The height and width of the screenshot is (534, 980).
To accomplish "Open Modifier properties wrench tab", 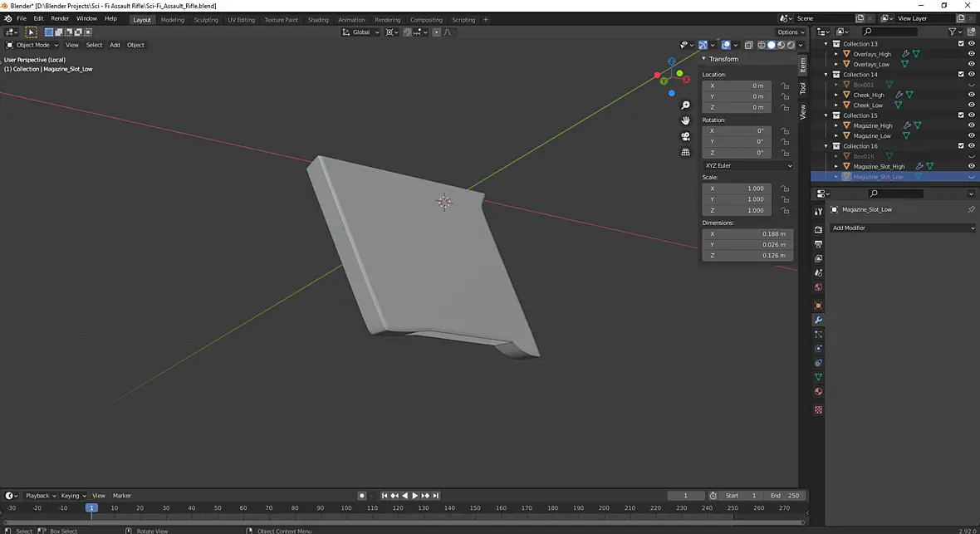I will point(818,320).
